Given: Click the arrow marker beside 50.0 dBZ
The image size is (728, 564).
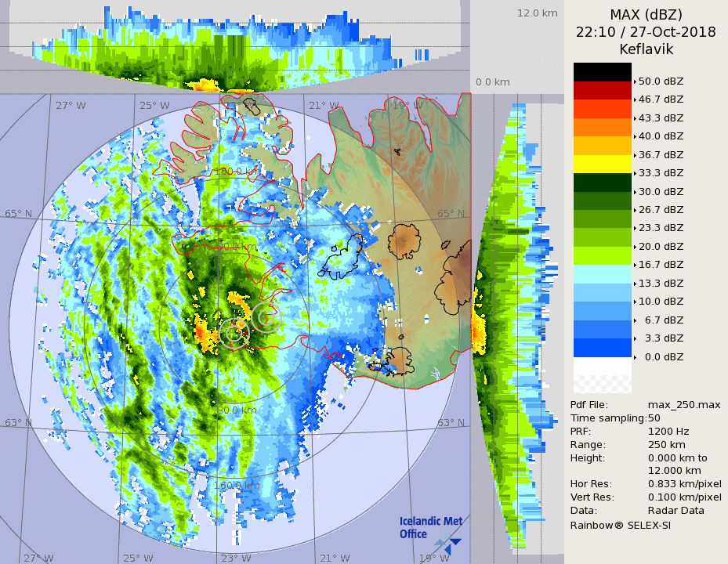Looking at the screenshot, I should click(635, 81).
